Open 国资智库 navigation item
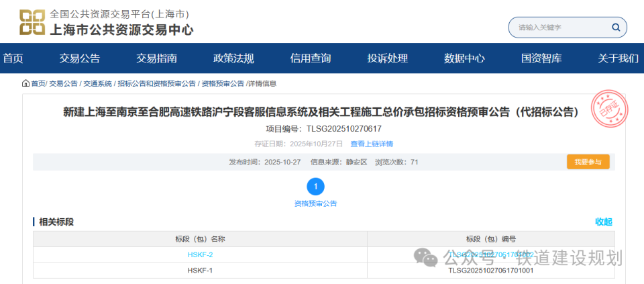 541,58
